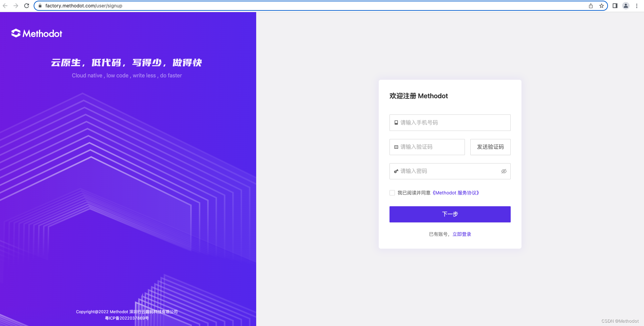Reload the page with the refresh icon
Image resolution: width=644 pixels, height=326 pixels.
click(27, 6)
